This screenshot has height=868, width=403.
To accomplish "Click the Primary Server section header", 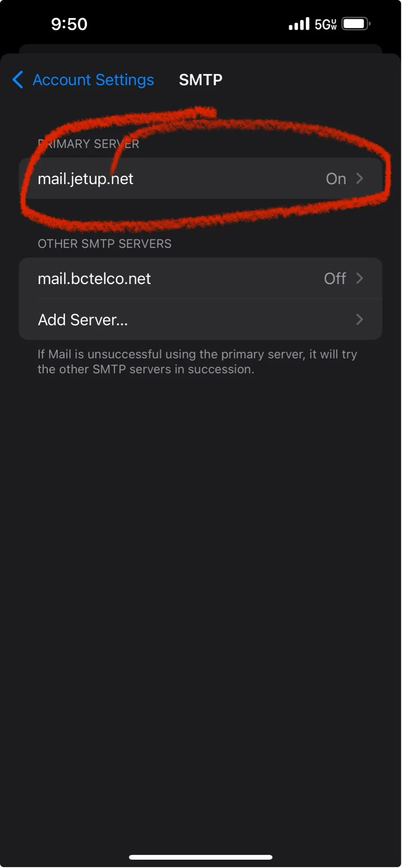I will click(89, 144).
